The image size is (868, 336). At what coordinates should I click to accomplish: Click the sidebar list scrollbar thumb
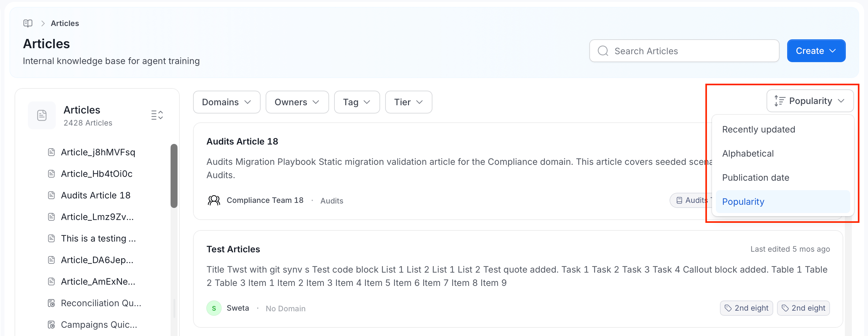(x=174, y=176)
